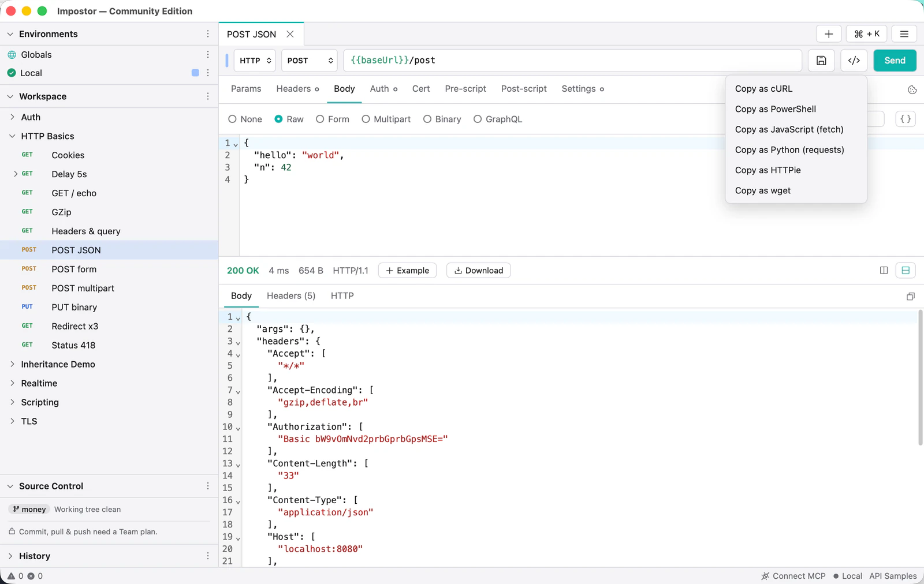Add an Example from response
924x584 pixels.
pos(408,271)
